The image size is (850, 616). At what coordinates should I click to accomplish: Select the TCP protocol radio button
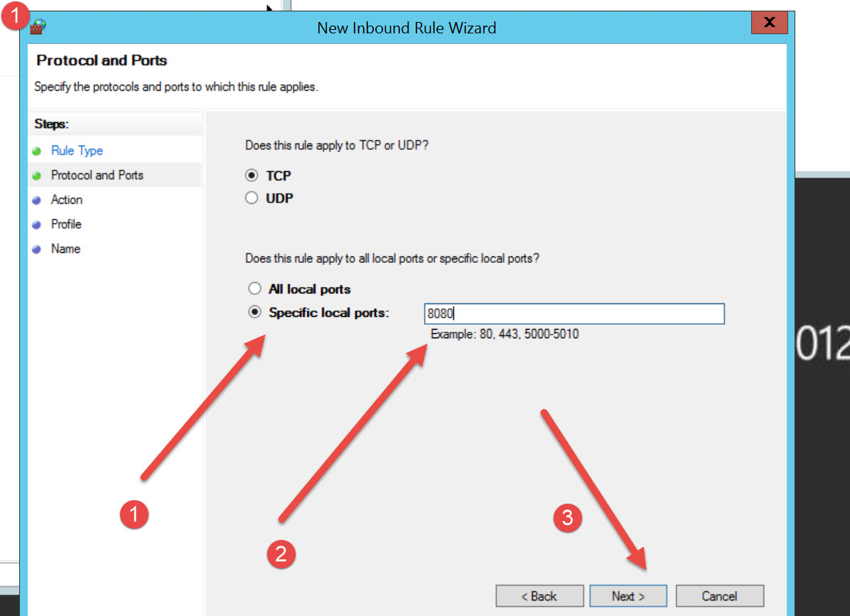[252, 175]
